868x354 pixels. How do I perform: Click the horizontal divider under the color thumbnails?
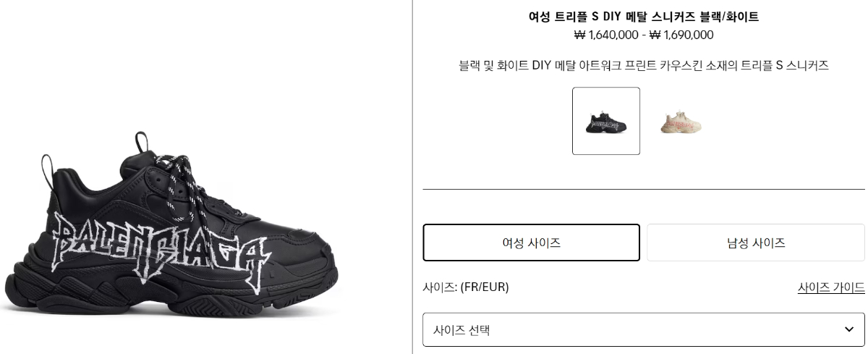(644, 189)
